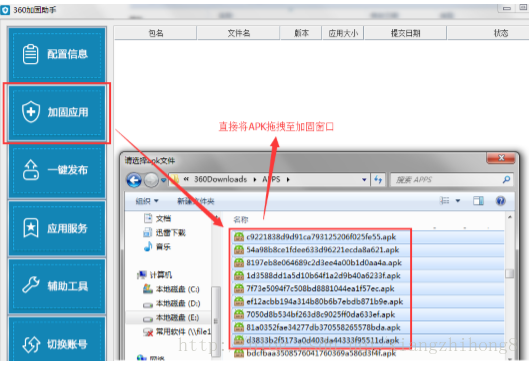Screen dimensions: 529x365
Task: Refresh the APPS folder listing
Action: coord(378,180)
